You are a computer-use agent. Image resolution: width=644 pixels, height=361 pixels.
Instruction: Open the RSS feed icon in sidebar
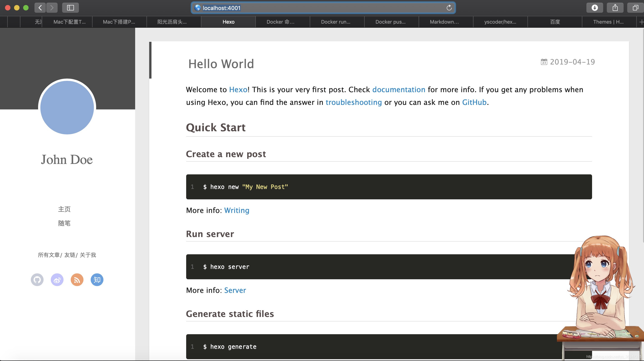pyautogui.click(x=77, y=280)
